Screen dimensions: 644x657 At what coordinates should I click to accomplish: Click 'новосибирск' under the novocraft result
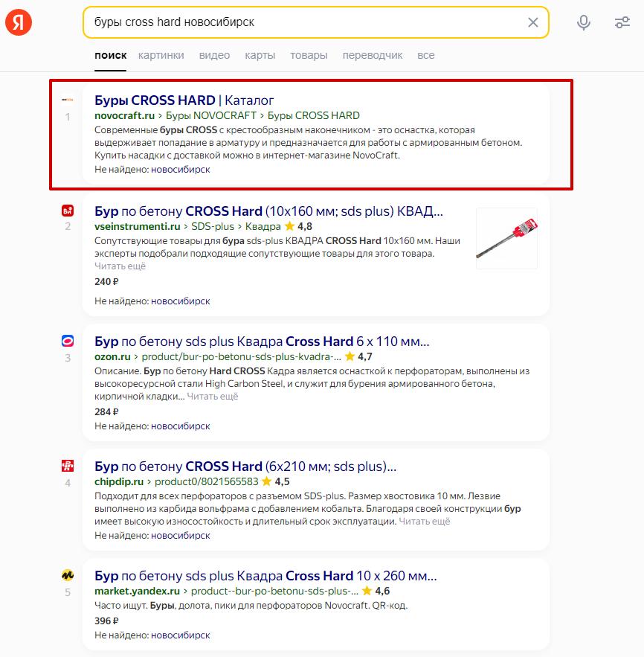tap(181, 170)
